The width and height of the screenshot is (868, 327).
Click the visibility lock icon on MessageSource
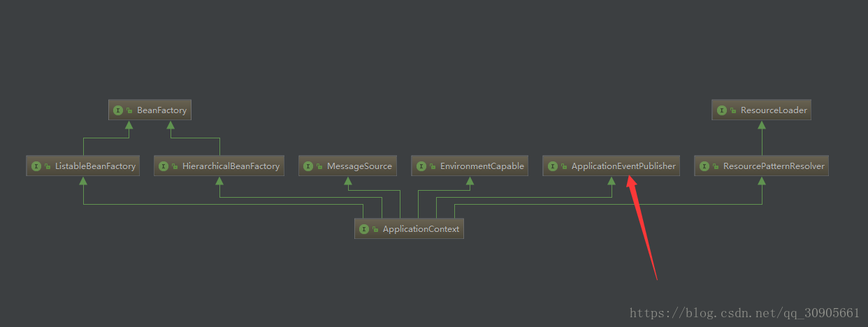320,167
